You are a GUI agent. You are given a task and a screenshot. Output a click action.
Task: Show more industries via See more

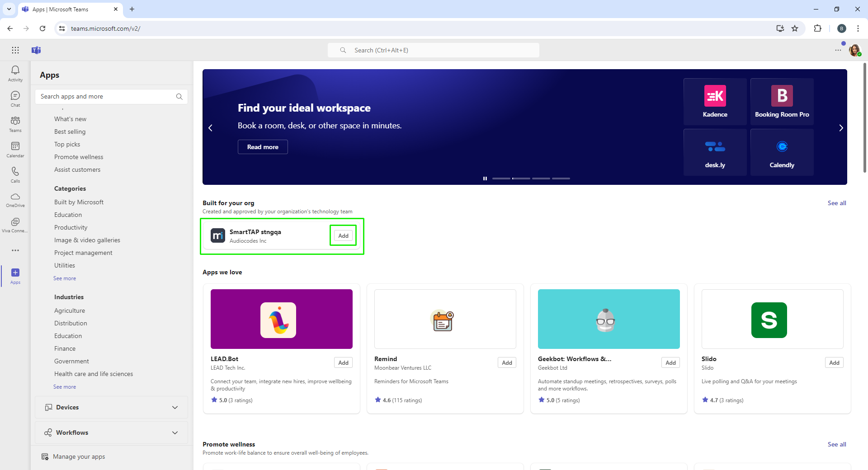[x=65, y=387]
